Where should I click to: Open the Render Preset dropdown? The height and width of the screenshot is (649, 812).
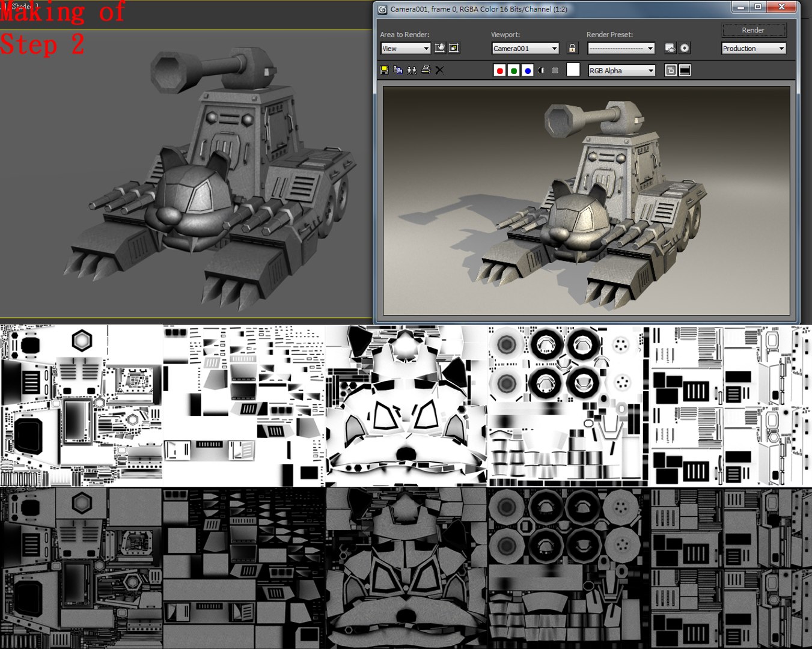621,49
